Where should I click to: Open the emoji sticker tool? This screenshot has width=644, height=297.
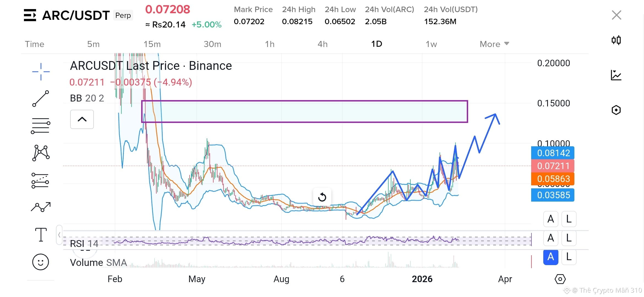pyautogui.click(x=40, y=262)
